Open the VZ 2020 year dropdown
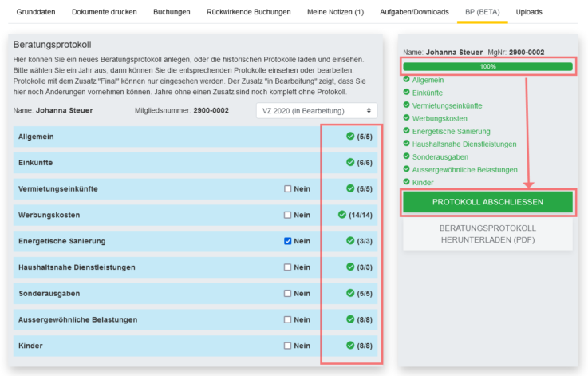 317,111
